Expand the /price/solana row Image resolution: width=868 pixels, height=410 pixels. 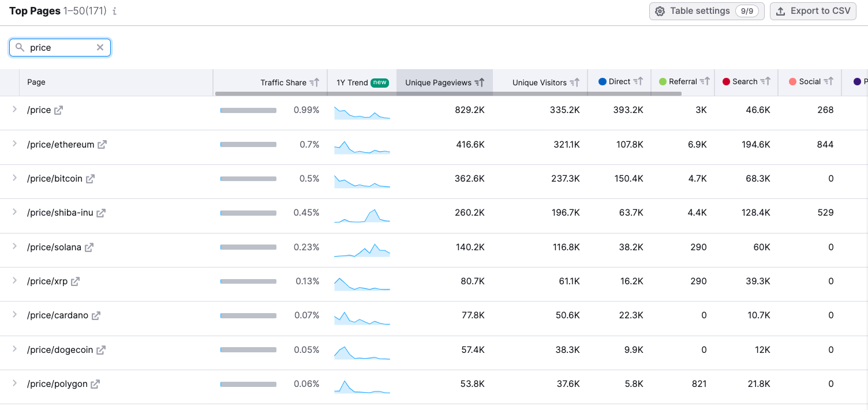[x=15, y=246]
